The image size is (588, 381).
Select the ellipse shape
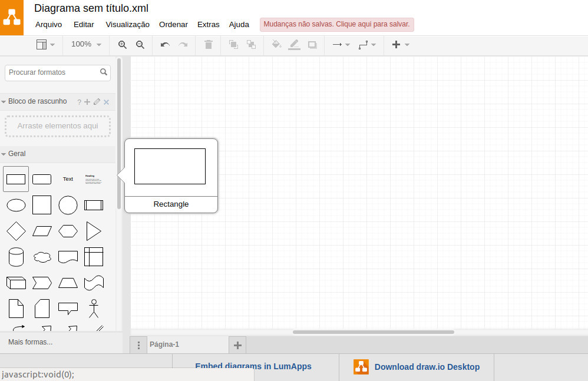16,206
